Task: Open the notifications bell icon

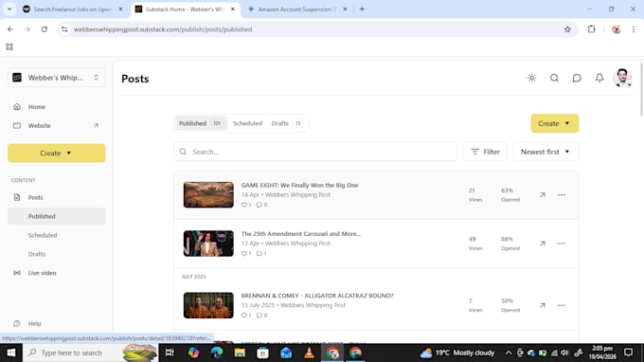Action: pyautogui.click(x=599, y=78)
